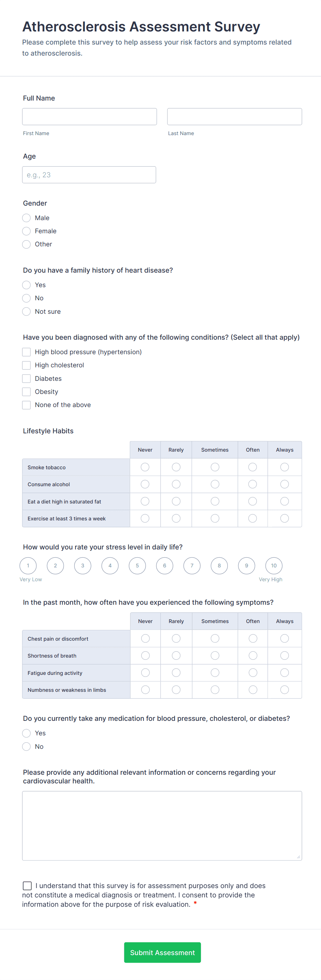
Task: Check the consent acknowledgment box
Action: [27, 885]
